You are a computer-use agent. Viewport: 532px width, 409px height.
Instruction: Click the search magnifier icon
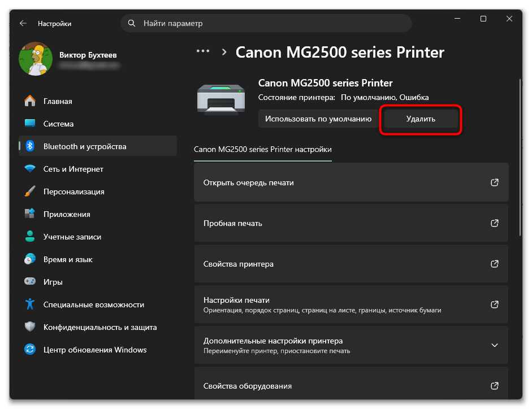[x=132, y=23]
